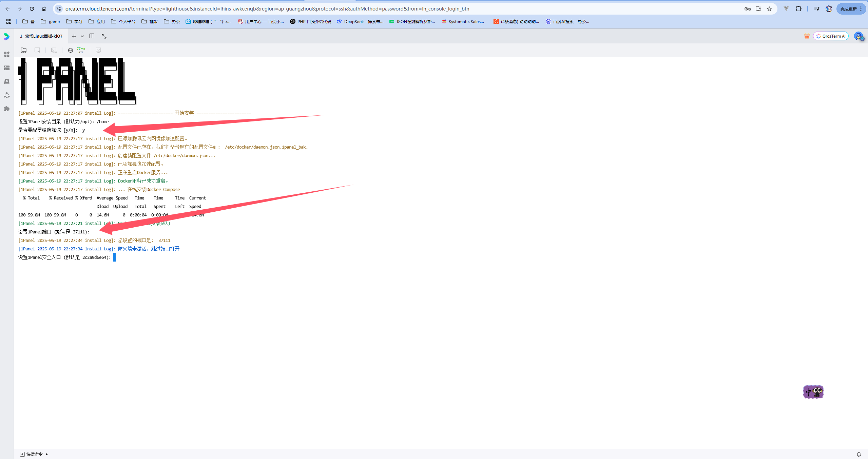Click the Tmux session icon
Image resolution: width=868 pixels, height=459 pixels.
pyautogui.click(x=54, y=50)
